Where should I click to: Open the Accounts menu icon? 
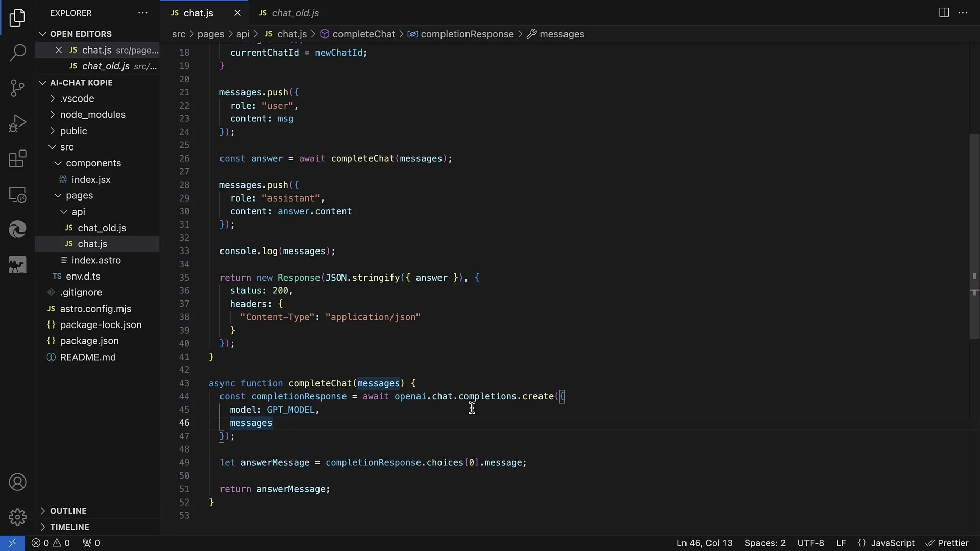(17, 482)
